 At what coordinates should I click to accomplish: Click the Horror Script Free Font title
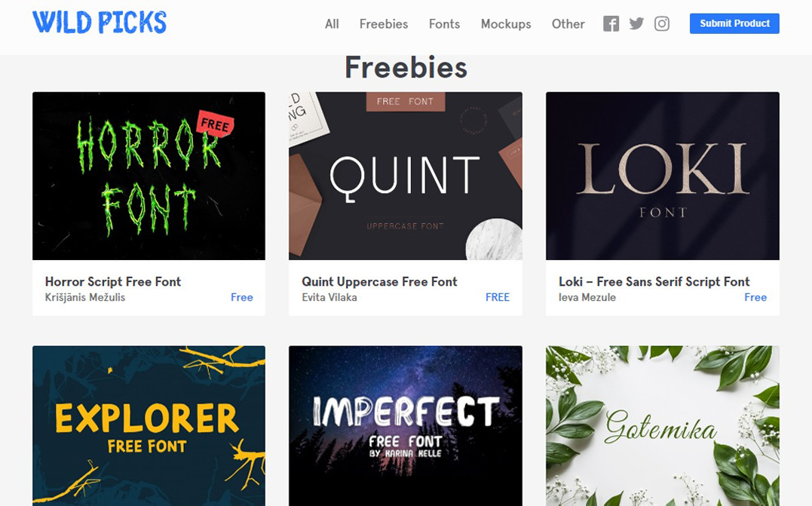tap(113, 282)
